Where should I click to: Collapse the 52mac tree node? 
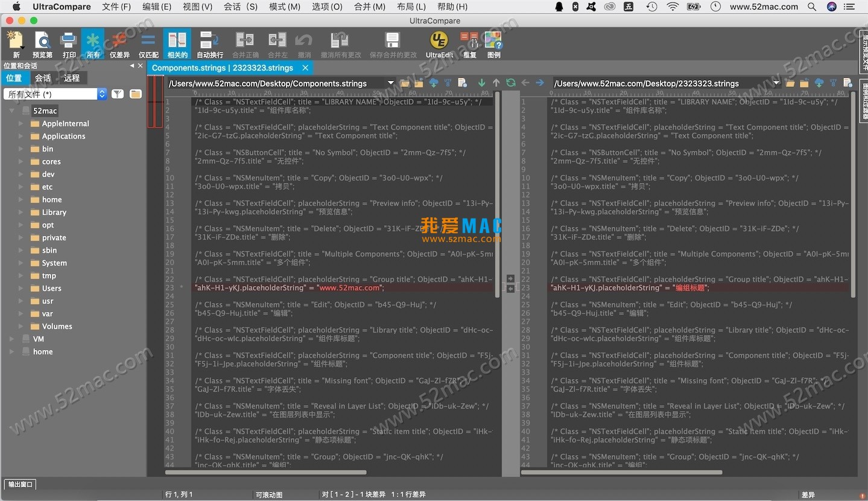[12, 111]
